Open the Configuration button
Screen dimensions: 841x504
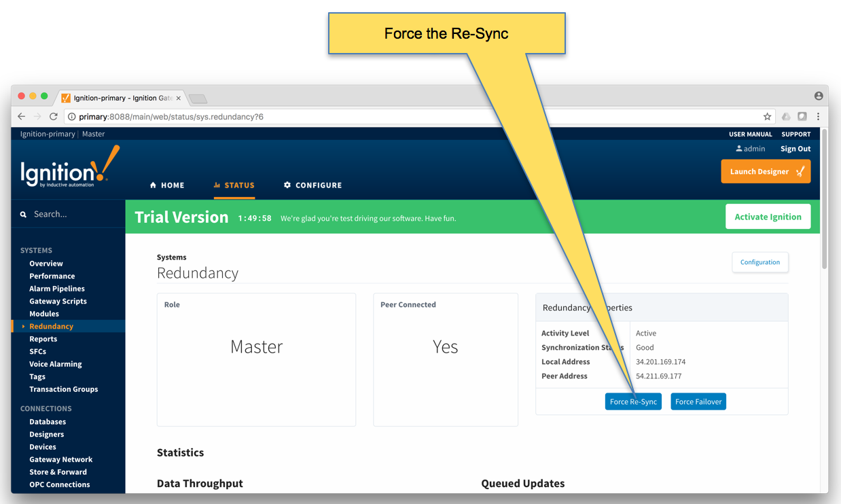click(x=760, y=262)
